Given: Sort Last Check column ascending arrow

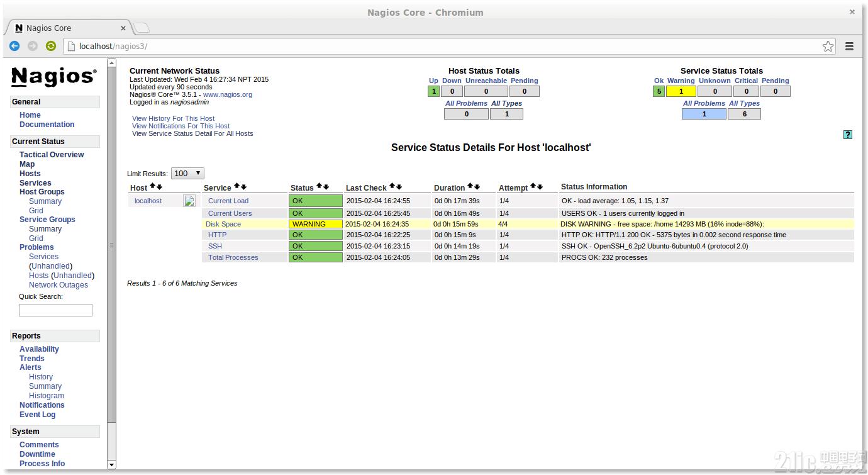Looking at the screenshot, I should 392,187.
